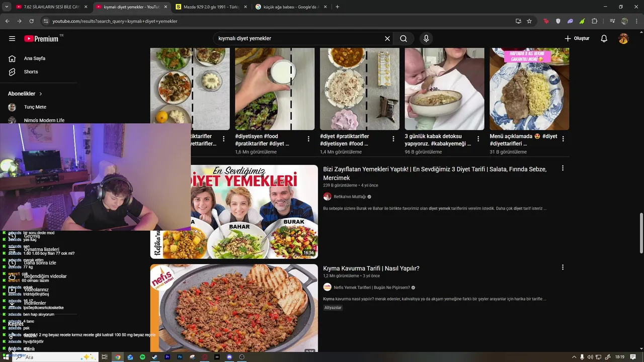Switch to Mazda 929 2.0 glx 1991 tab
Viewport: 644px width, 362px height.
(211, 7)
